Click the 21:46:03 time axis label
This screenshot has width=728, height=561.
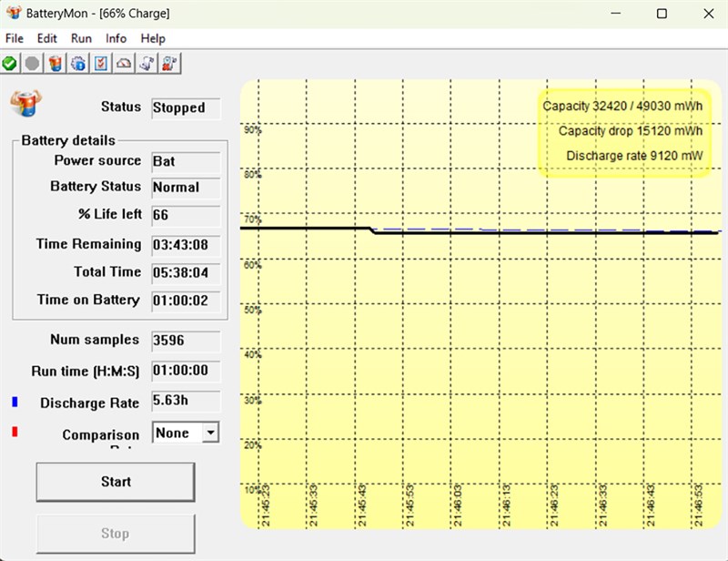click(458, 505)
